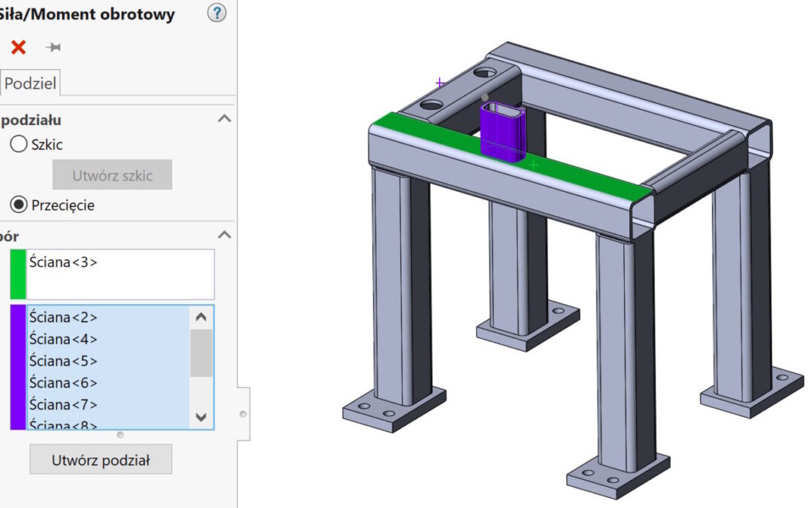Collapse the split type section chevron
This screenshot has height=508, width=812.
click(224, 119)
